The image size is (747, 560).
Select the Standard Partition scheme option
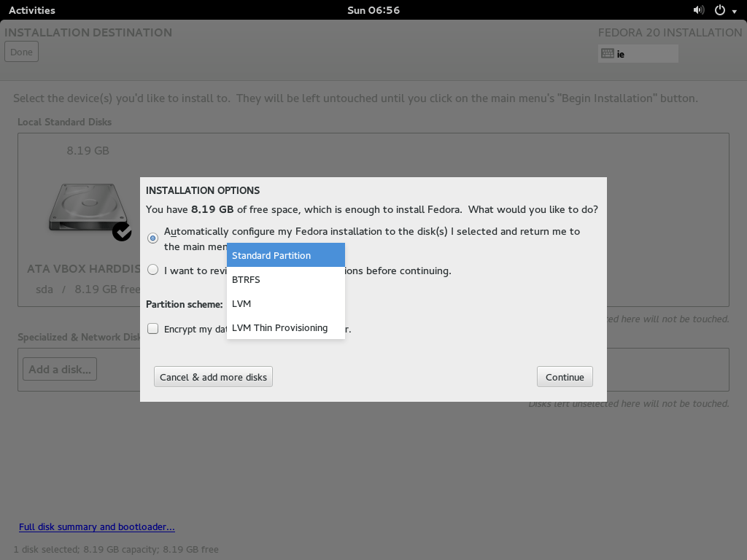286,255
